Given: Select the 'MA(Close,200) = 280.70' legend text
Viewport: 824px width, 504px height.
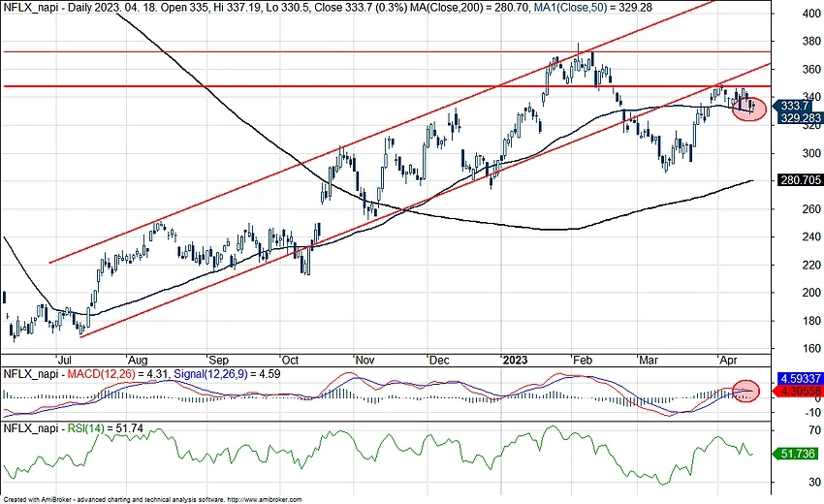Looking at the screenshot, I should [x=467, y=8].
